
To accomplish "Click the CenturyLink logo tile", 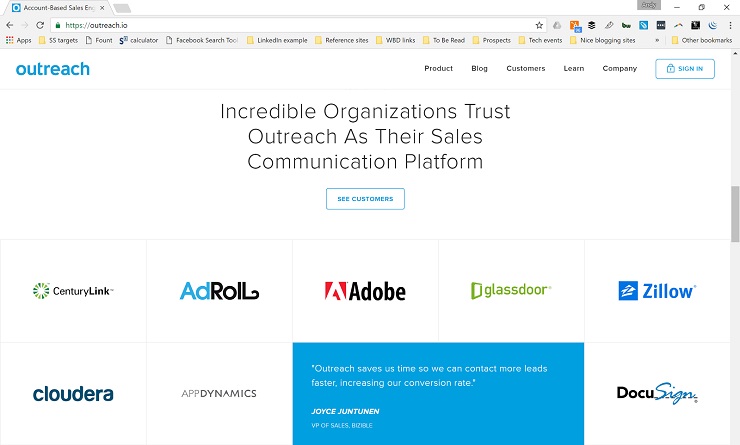I will (x=73, y=291).
